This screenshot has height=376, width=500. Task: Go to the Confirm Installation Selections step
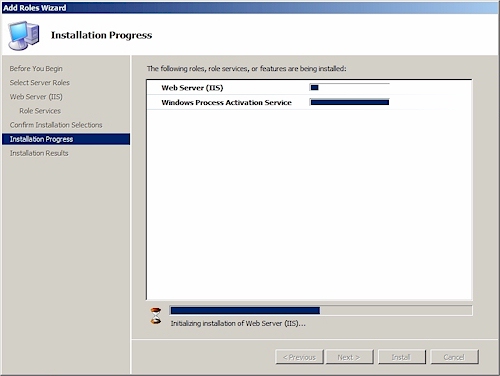pyautogui.click(x=56, y=125)
